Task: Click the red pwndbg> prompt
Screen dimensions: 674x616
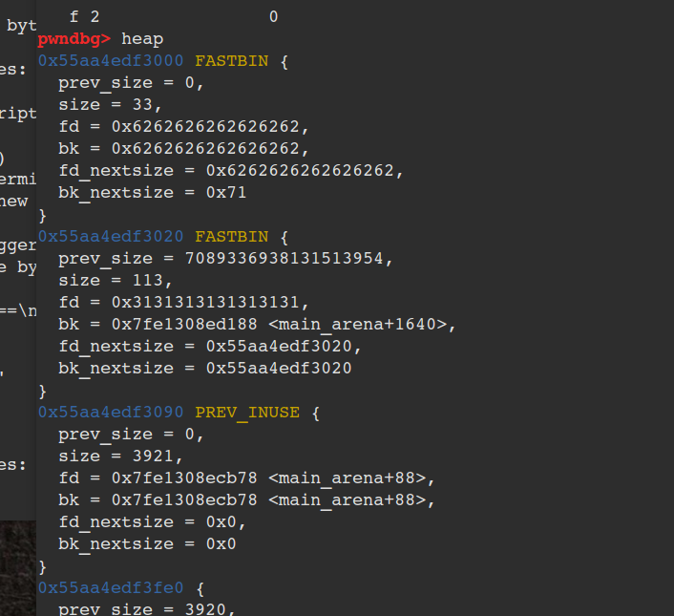Action: pos(74,39)
